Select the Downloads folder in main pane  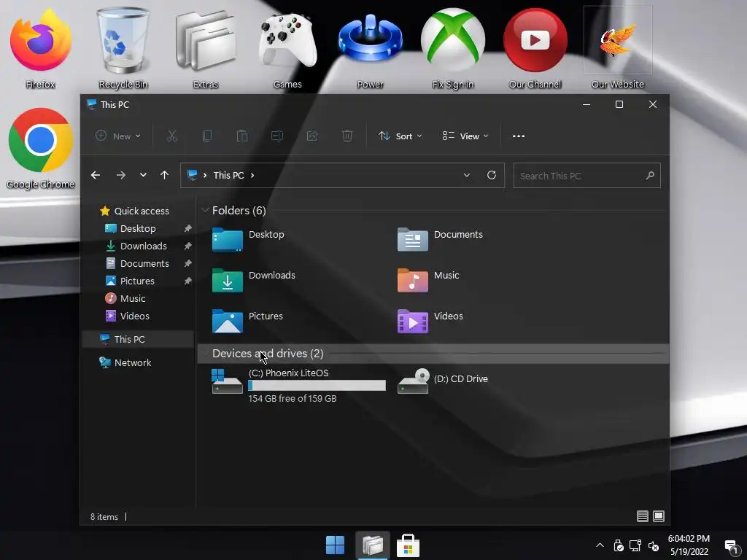click(253, 281)
